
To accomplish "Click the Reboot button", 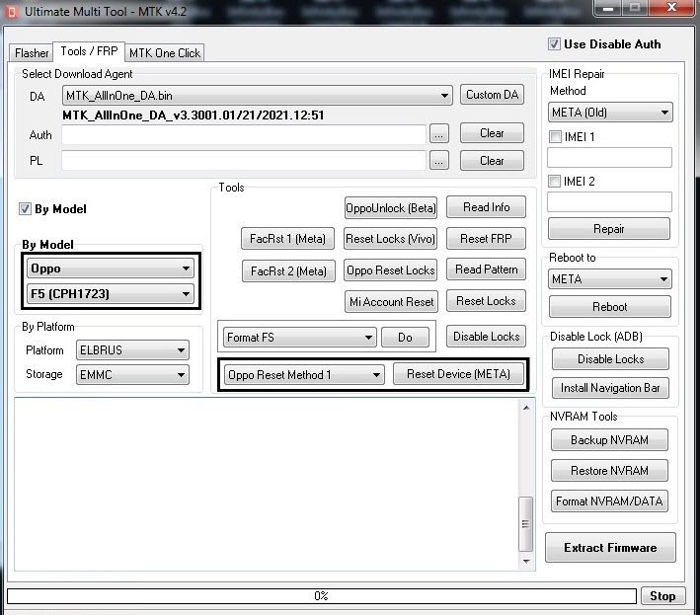I will [610, 307].
